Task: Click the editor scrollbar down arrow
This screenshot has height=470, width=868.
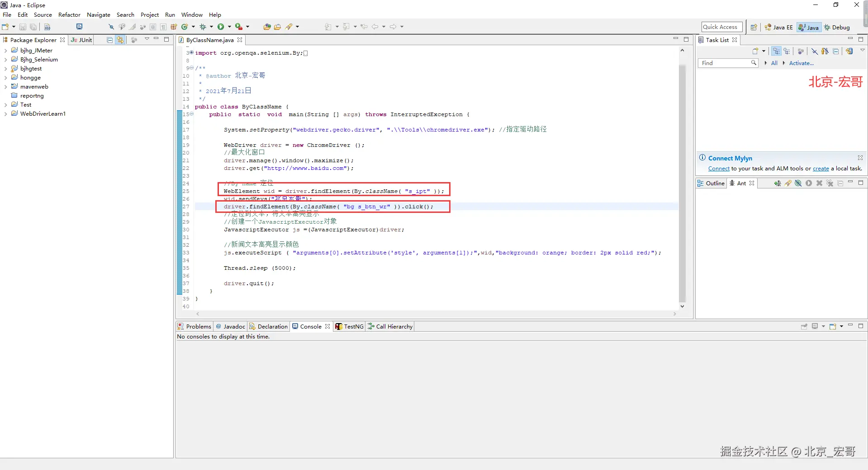Action: click(682, 306)
